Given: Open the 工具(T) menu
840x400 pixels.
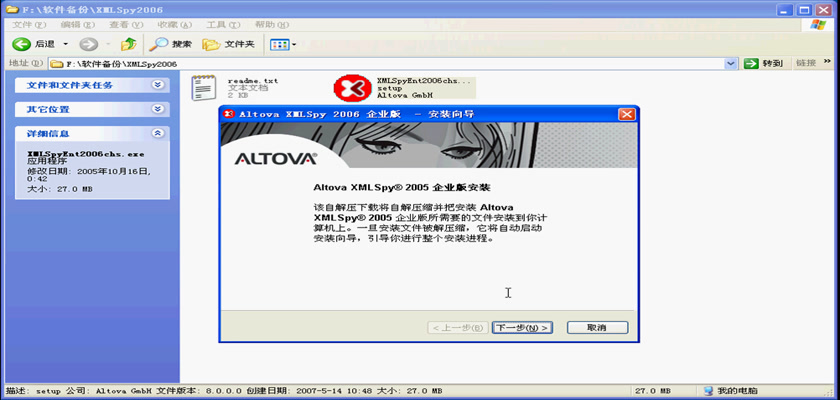Looking at the screenshot, I should coord(223,25).
